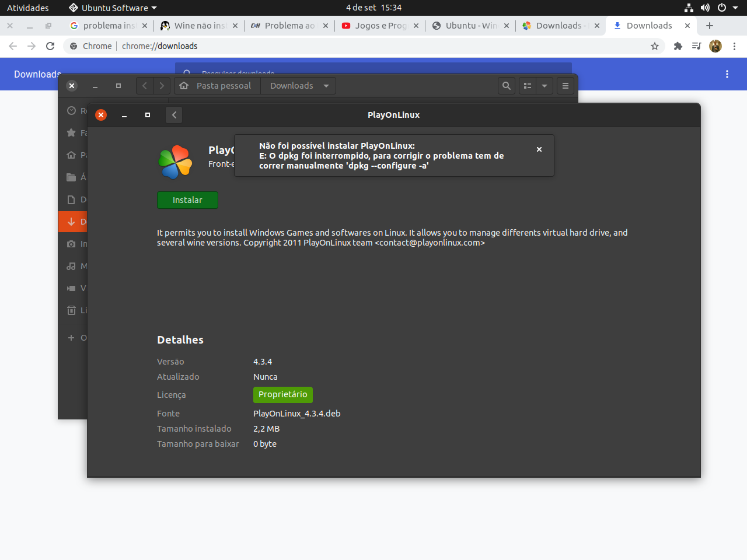Switch to 'Problema ao' tab
The image size is (747, 560).
pyautogui.click(x=289, y=26)
